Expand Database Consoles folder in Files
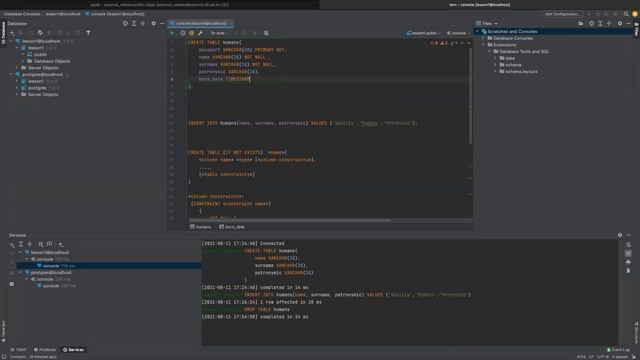640x360 pixels. 484,38
